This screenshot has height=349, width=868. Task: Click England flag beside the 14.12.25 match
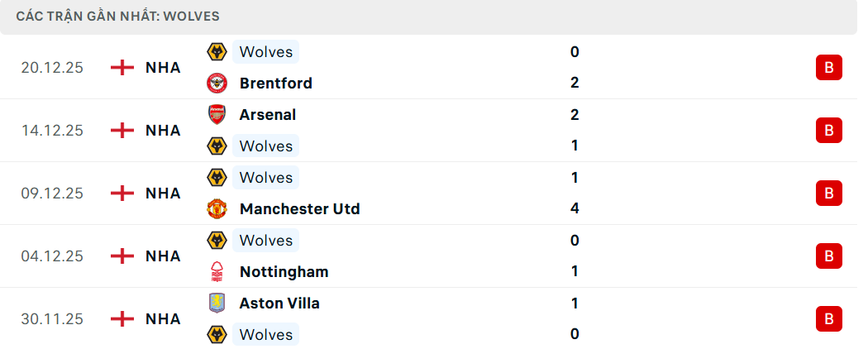point(122,130)
